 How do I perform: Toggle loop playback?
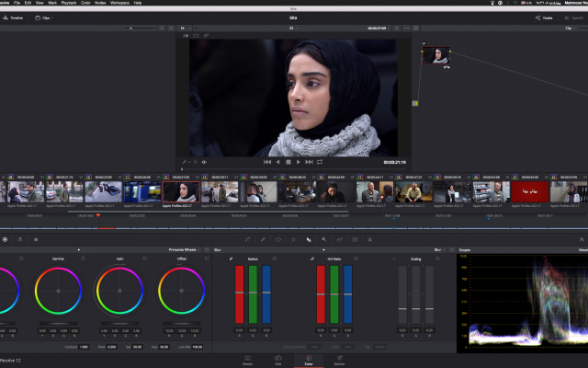tap(320, 162)
